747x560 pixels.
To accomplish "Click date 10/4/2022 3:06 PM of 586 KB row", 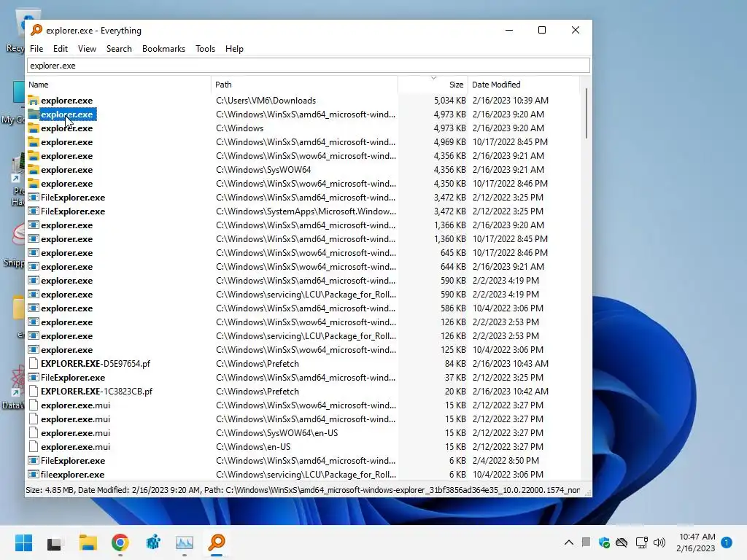I will [x=508, y=308].
